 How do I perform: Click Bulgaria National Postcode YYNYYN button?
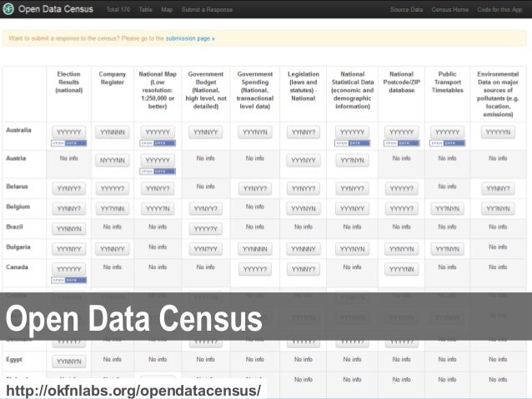pyautogui.click(x=402, y=249)
